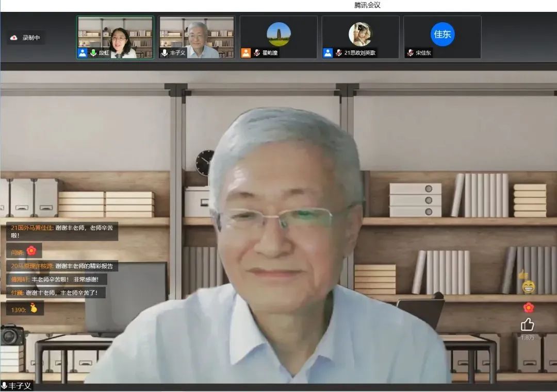
Task: Click 丰子义's microphone icon in thumbnail strip
Action: tap(165, 53)
